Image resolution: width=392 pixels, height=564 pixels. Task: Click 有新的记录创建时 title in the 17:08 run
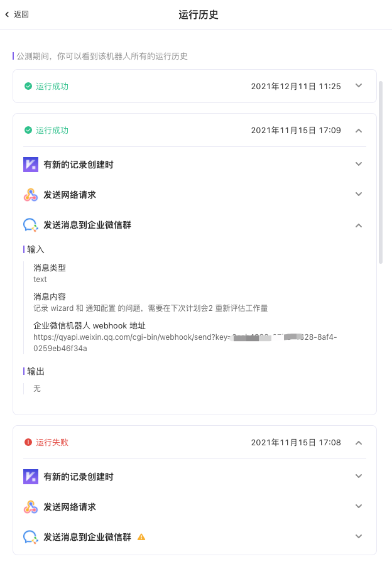tap(79, 477)
